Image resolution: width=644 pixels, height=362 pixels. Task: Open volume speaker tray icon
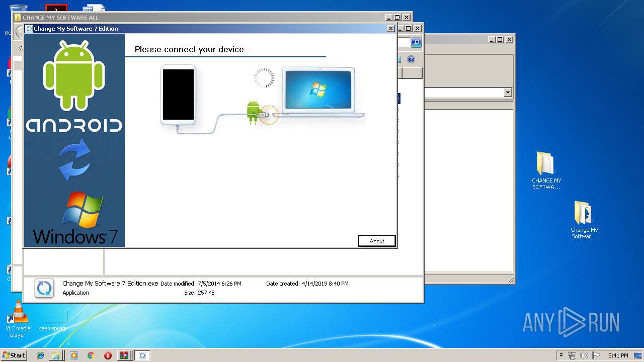click(x=584, y=355)
